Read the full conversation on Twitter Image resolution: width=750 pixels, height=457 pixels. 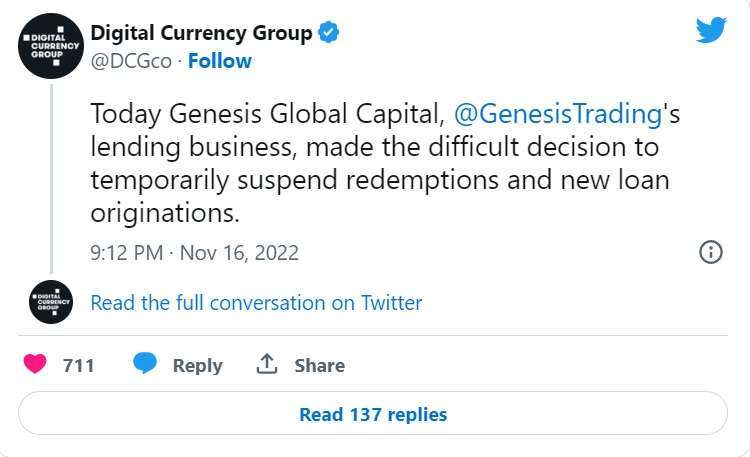[256, 303]
